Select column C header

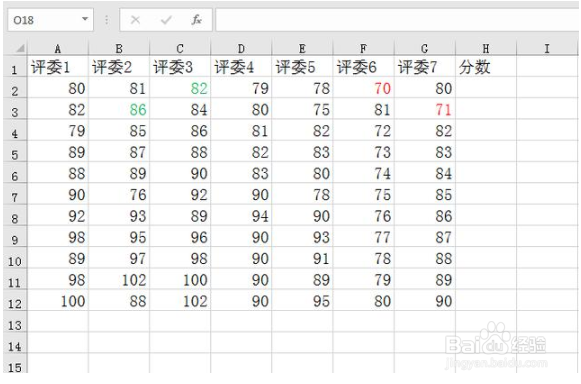click(x=180, y=48)
